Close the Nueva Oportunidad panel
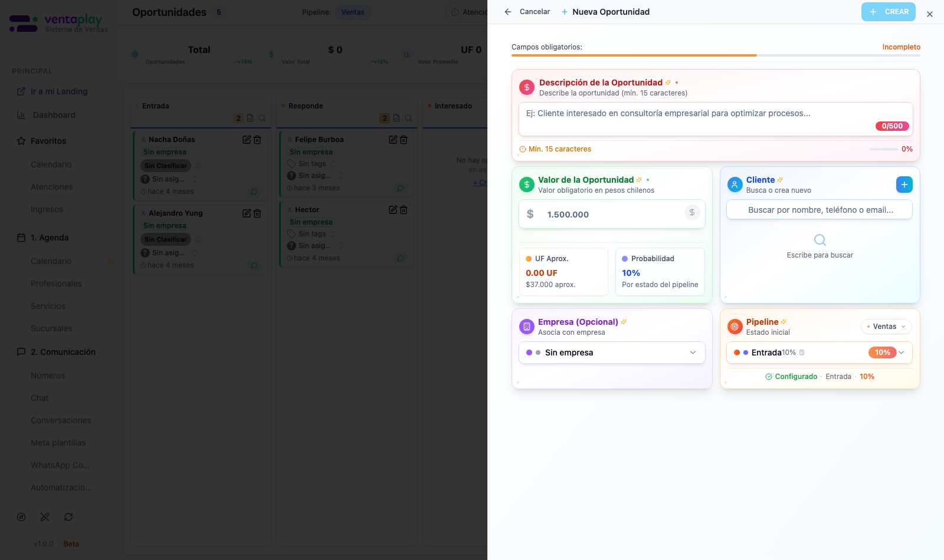Viewport: 944px width, 560px height. click(x=930, y=14)
